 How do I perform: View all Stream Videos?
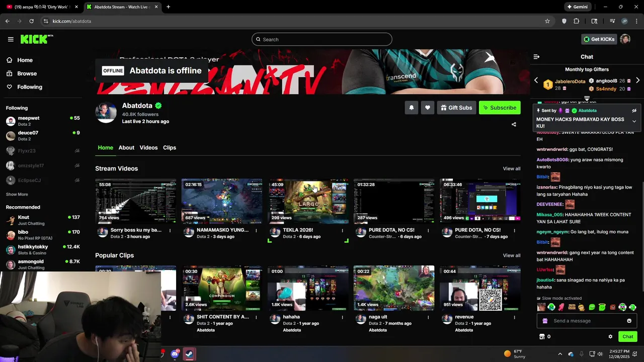(512, 168)
